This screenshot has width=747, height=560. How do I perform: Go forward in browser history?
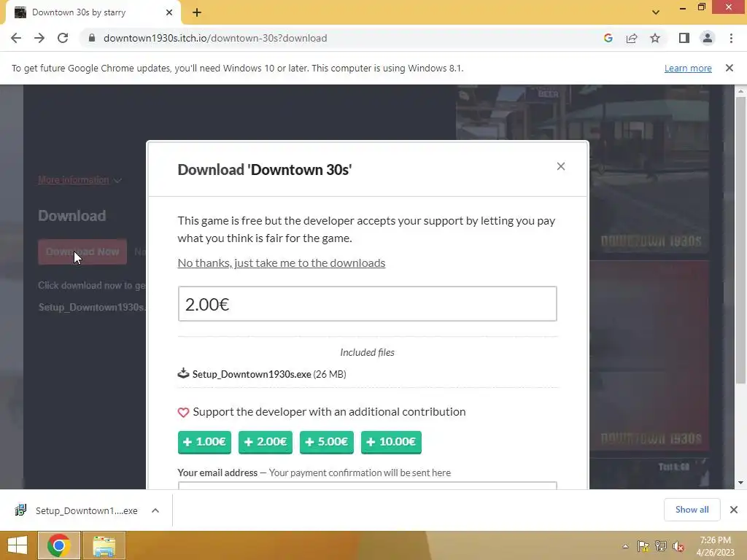(39, 38)
